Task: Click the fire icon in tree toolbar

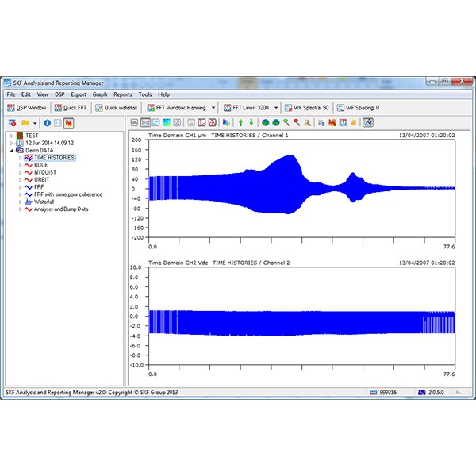Action: tap(69, 123)
